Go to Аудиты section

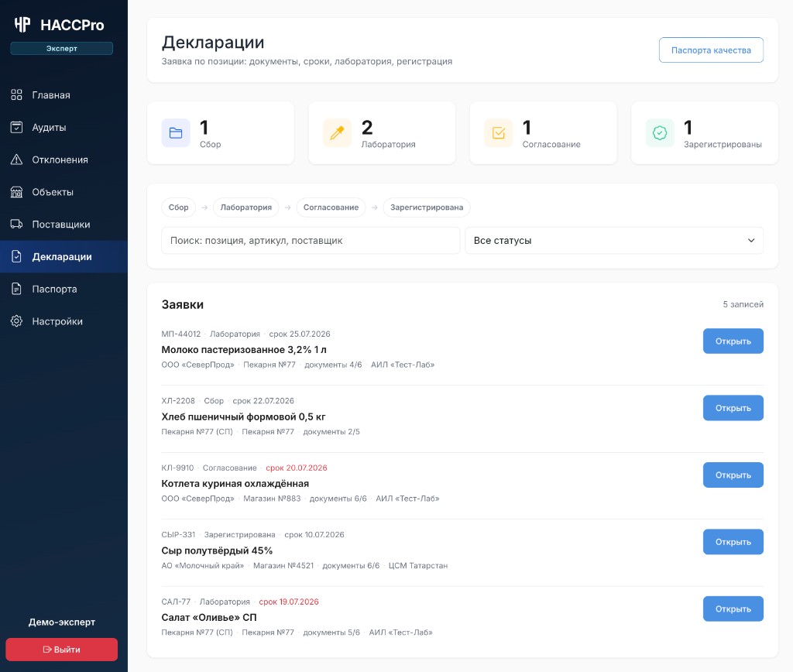coord(64,127)
